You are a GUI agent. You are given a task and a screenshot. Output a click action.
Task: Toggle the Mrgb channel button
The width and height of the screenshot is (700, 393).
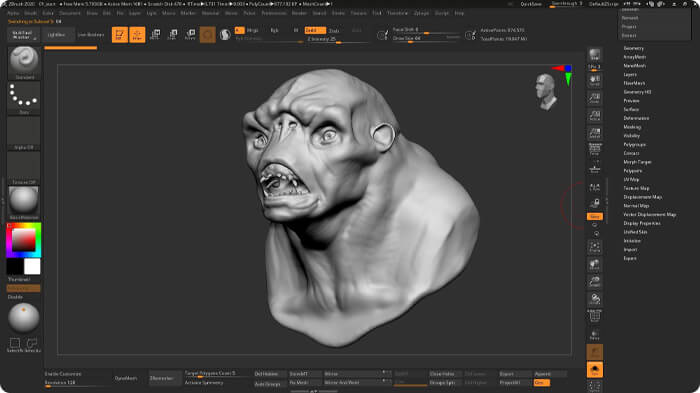253,30
